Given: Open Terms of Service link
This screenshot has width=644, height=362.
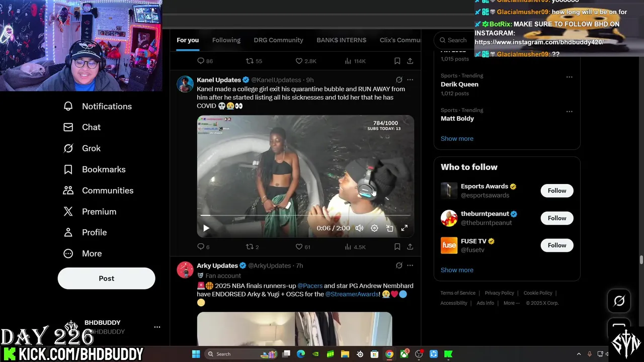Looking at the screenshot, I should (458, 293).
